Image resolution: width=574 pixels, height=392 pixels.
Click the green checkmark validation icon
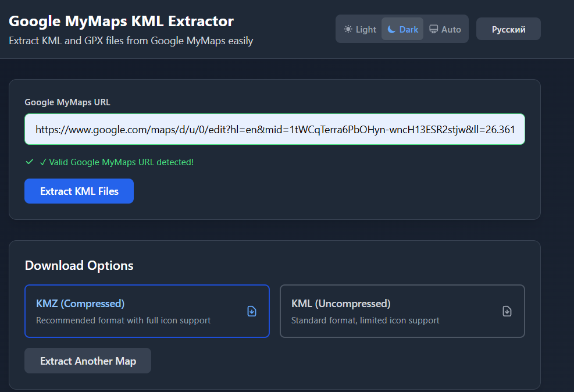click(30, 162)
